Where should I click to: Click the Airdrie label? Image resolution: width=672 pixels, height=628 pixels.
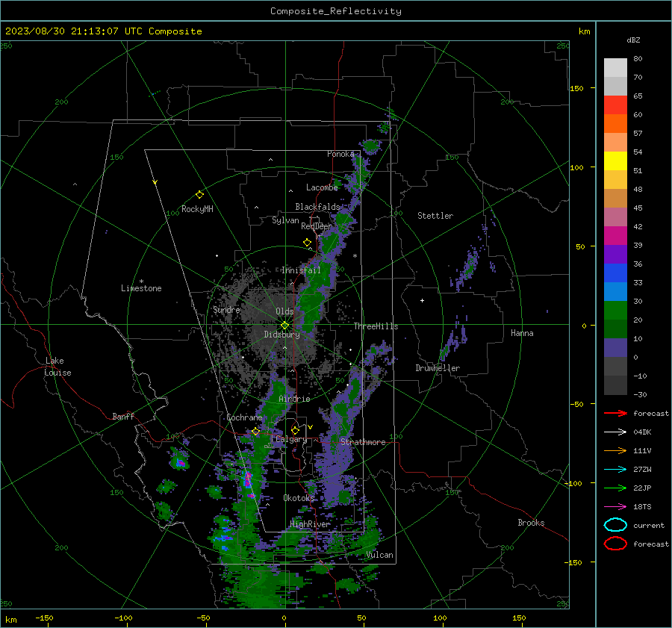coord(294,399)
